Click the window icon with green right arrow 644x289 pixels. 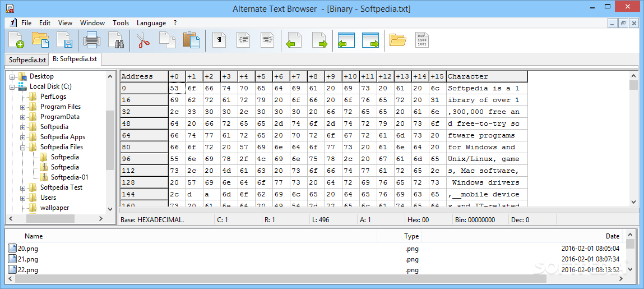[370, 40]
